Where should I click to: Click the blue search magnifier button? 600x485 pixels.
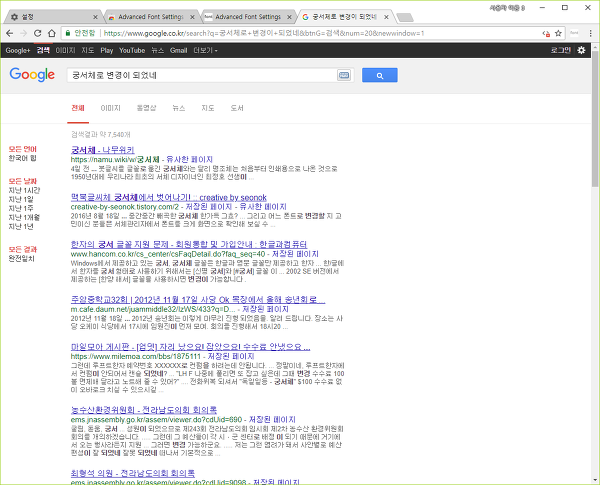pos(380,75)
